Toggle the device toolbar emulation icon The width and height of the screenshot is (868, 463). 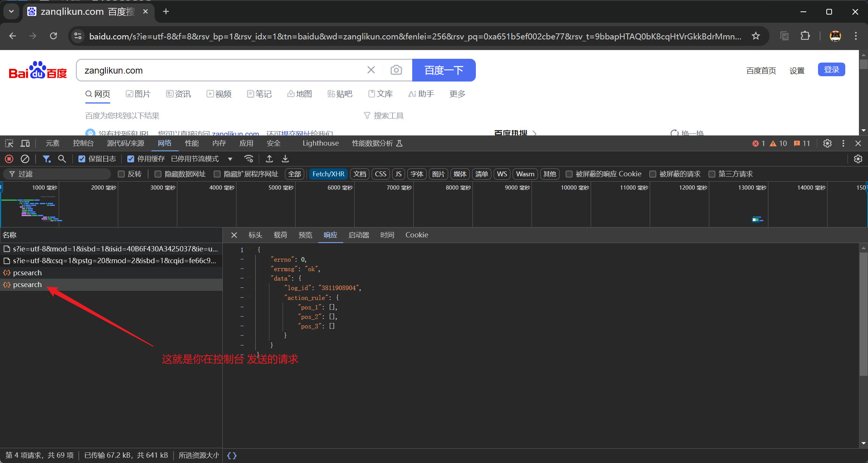(25, 143)
